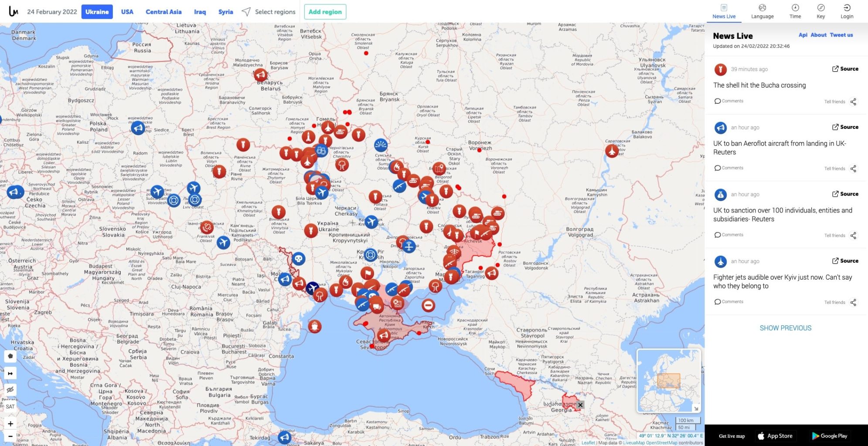Zoom in with the plus button
This screenshot has width=868, height=446.
point(10,423)
